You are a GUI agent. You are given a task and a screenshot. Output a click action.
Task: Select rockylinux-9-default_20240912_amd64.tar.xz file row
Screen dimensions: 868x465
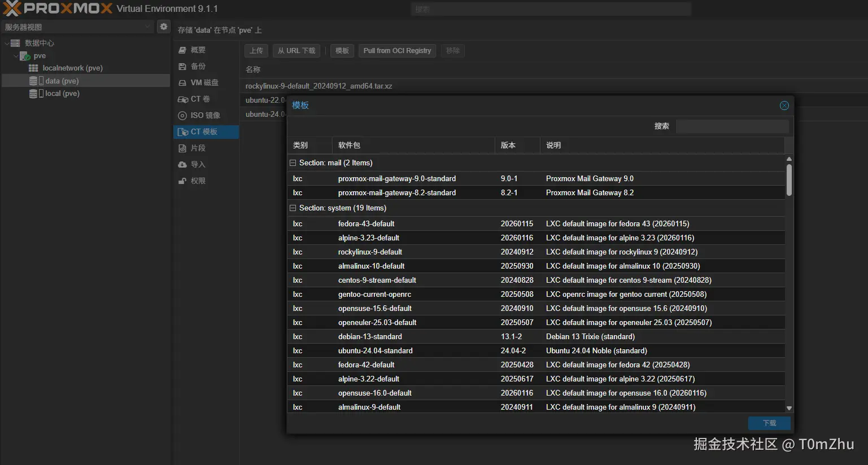(553, 86)
